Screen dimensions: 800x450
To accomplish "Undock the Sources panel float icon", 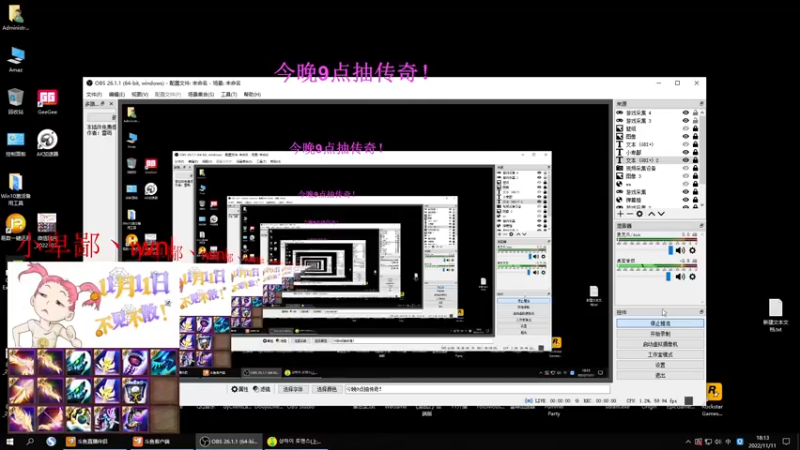I will tap(702, 104).
